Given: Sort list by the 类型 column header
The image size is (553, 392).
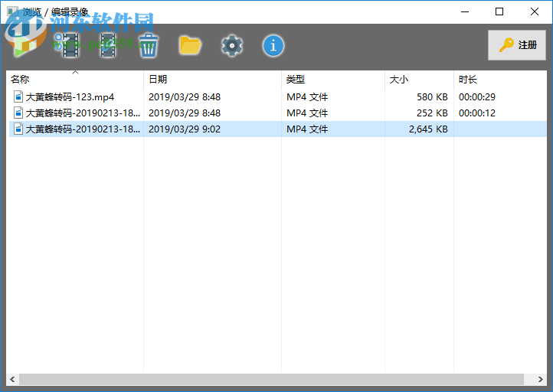Looking at the screenshot, I should (x=333, y=80).
